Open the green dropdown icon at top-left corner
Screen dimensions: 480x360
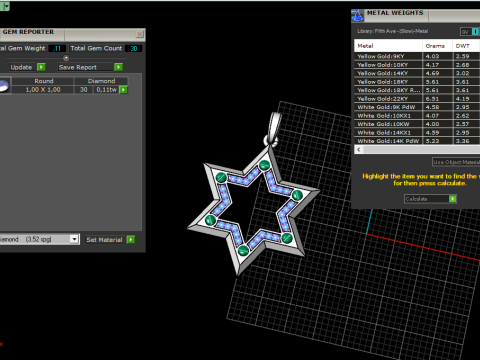click(5, 6)
